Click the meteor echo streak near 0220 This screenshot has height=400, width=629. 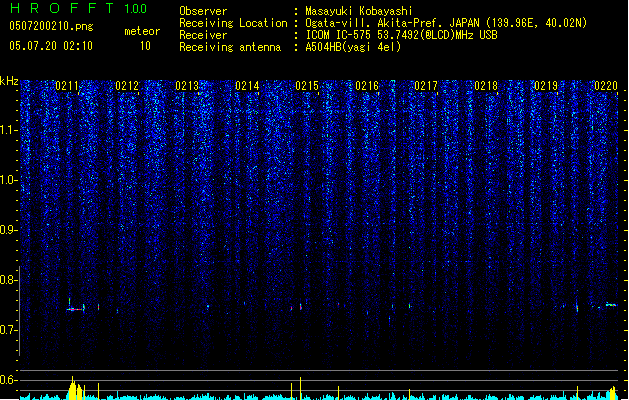(x=611, y=305)
